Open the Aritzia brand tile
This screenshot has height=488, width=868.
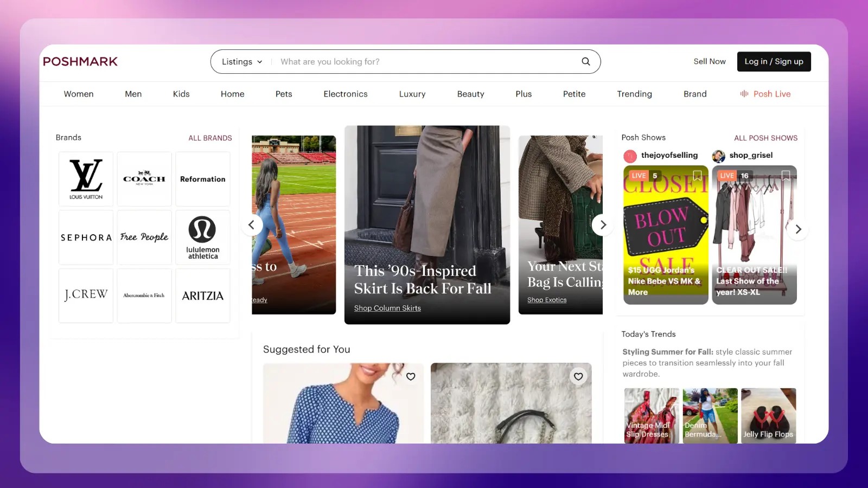203,296
